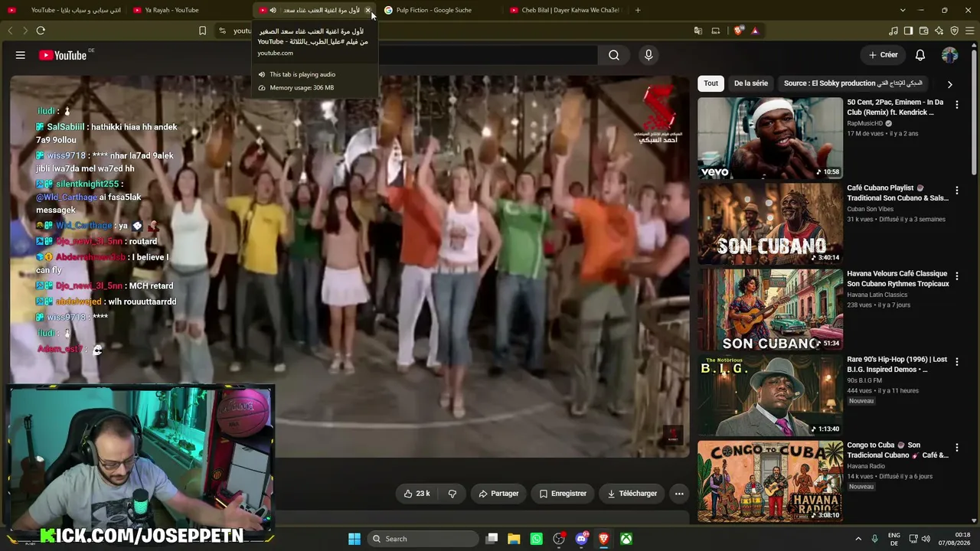
Task: Open site settings icon in the address bar
Action: coord(222,31)
